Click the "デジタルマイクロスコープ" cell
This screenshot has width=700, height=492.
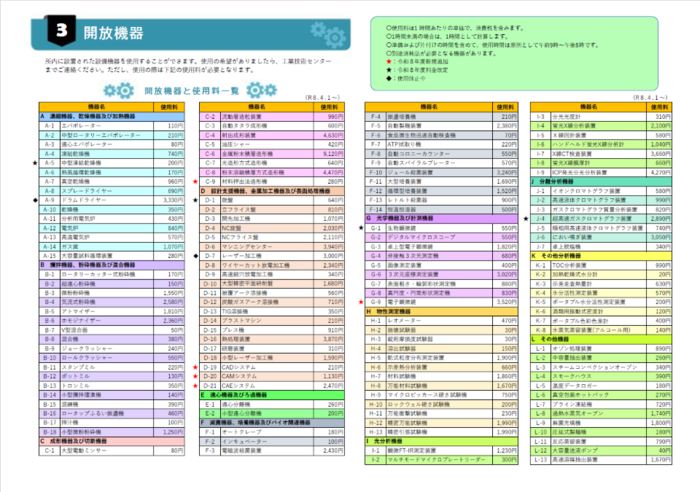pos(439,238)
